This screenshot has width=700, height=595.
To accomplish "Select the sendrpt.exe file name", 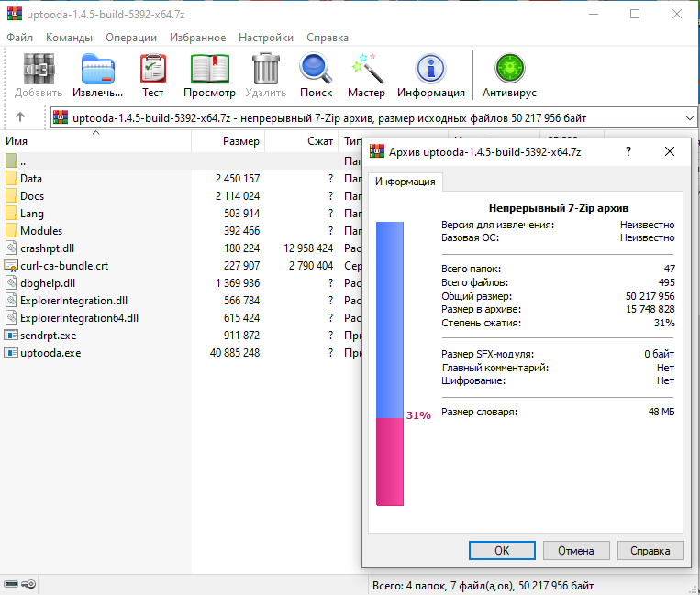I will pos(49,336).
